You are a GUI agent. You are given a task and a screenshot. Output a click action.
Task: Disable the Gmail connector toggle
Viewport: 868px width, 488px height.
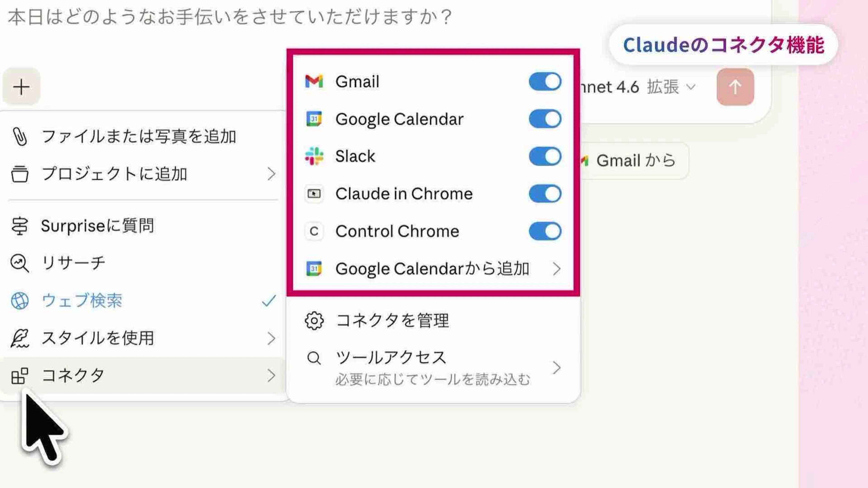pos(545,82)
